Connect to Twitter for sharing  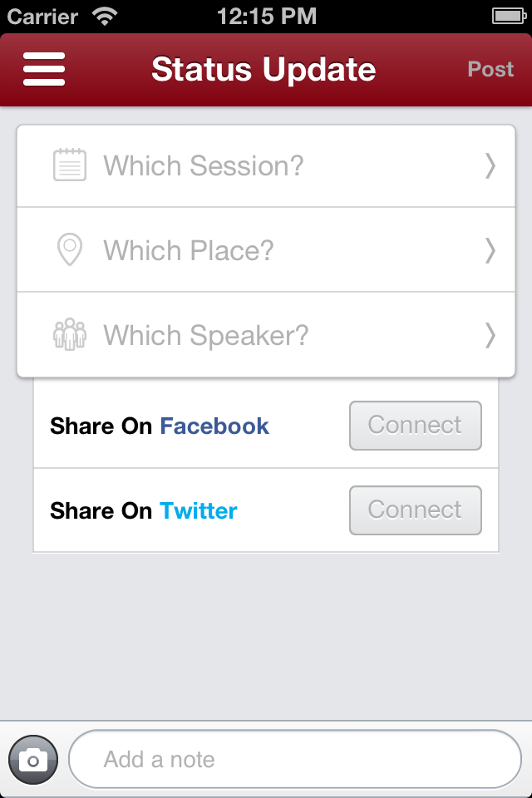416,510
